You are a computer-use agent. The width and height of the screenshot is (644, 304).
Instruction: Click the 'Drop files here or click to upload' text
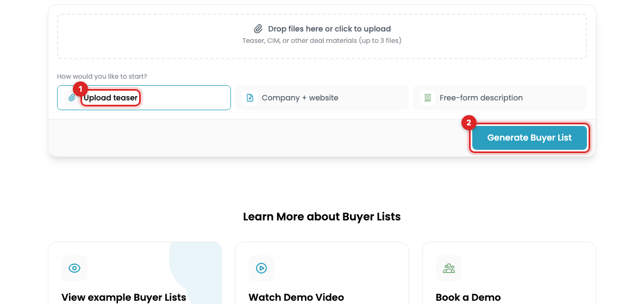[329, 29]
